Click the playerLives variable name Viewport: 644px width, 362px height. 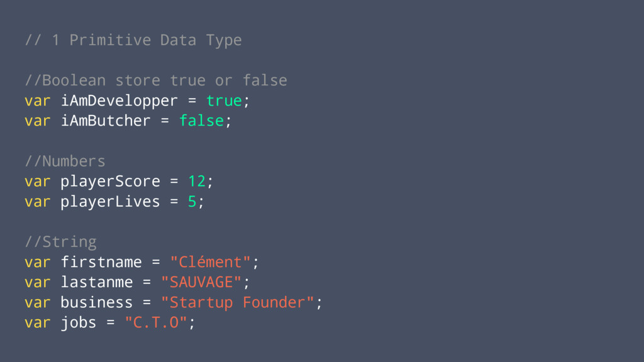[110, 202]
